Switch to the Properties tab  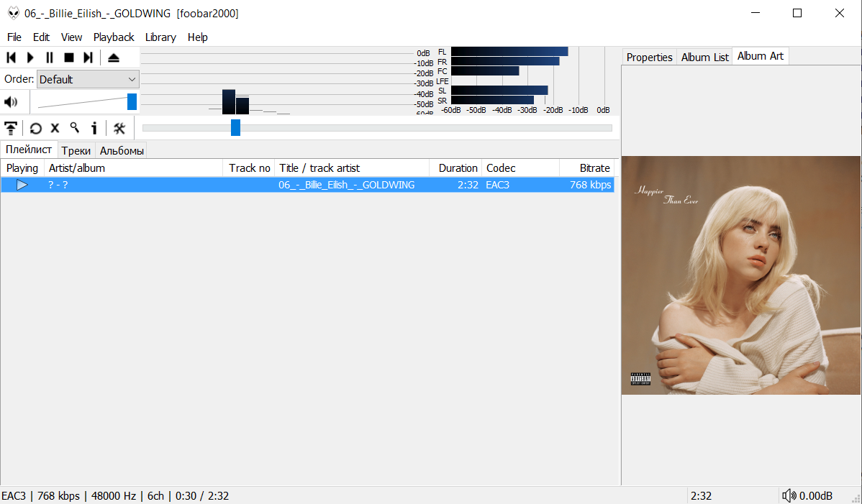(649, 57)
